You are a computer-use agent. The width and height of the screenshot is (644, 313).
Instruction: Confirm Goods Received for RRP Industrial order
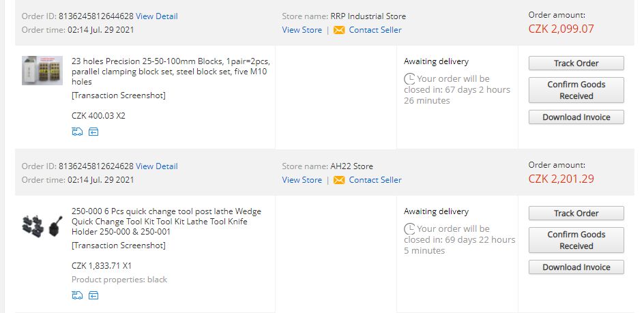(x=576, y=90)
